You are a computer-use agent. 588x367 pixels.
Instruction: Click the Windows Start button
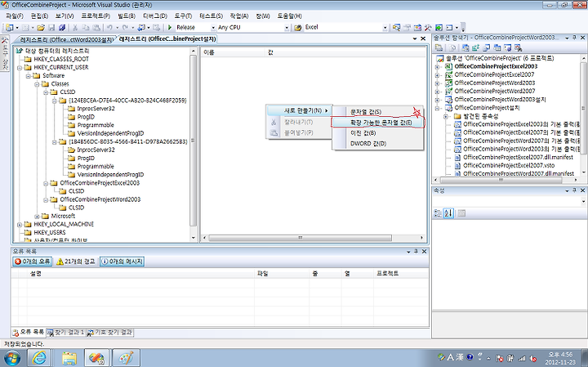[12, 357]
